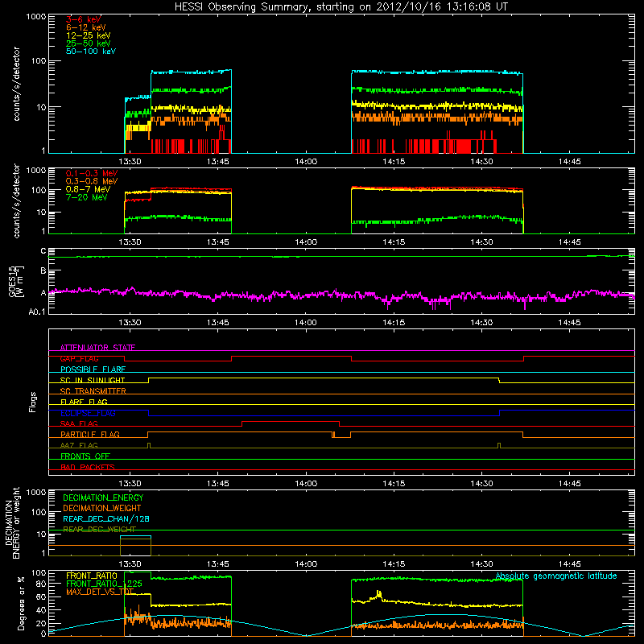Viewport: 644px width, 644px height.
Task: Click the DECIMATION ENERGY or weight axis label
Action: coord(12,522)
